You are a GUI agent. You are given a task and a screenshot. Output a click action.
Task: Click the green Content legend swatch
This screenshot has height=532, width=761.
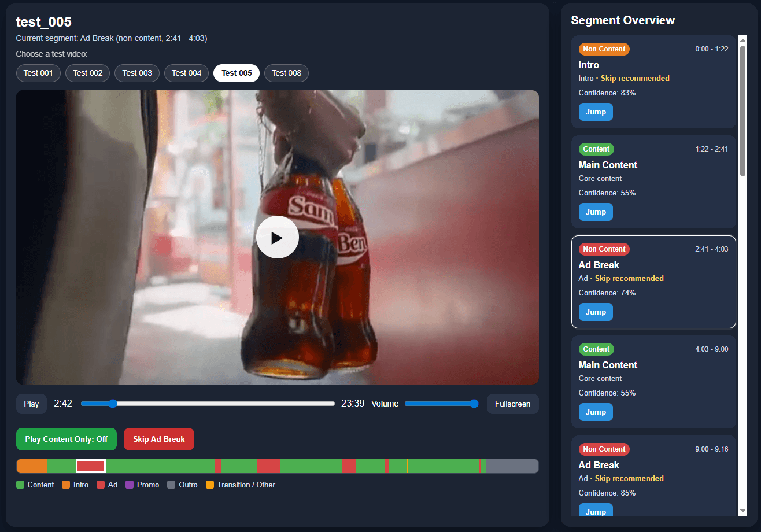click(x=20, y=485)
